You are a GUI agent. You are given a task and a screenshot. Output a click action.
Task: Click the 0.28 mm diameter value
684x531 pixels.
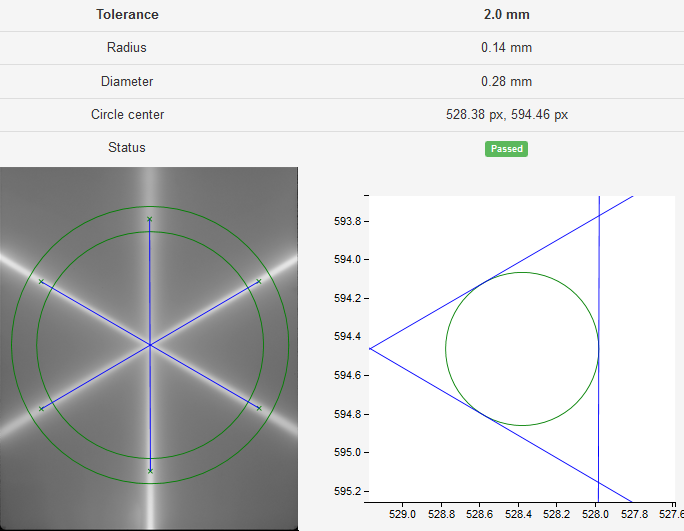coord(506,81)
